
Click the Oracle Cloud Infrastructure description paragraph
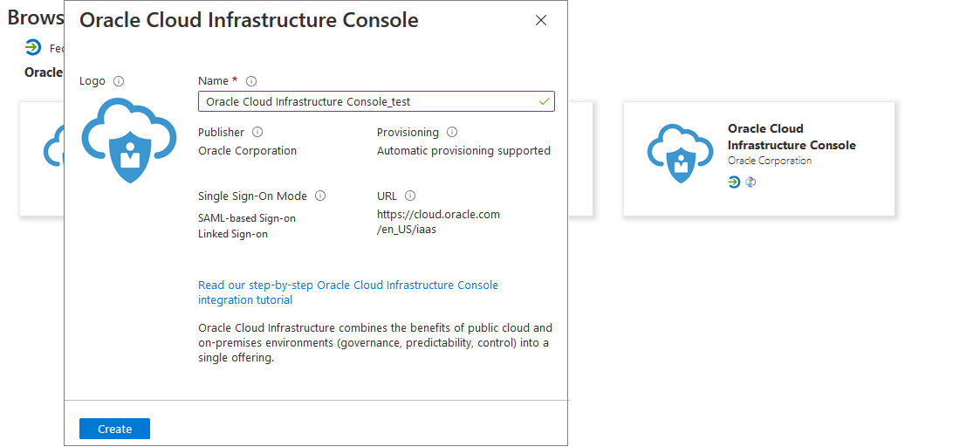pos(375,343)
